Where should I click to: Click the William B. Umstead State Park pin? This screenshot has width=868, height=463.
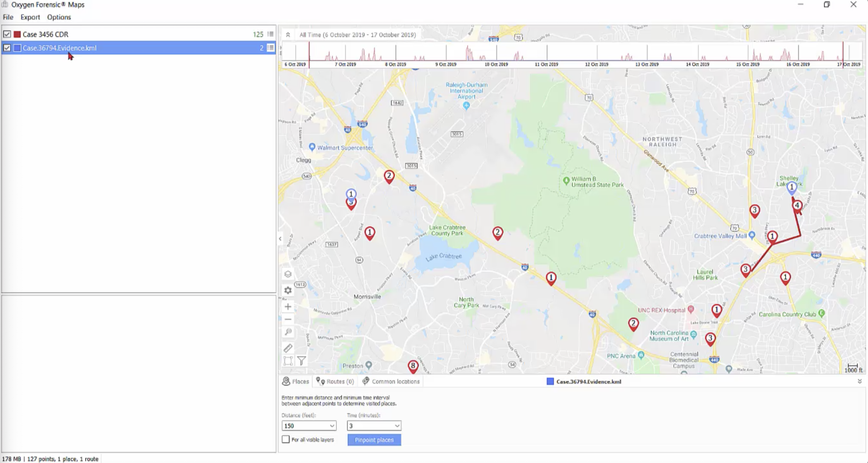pos(566,180)
